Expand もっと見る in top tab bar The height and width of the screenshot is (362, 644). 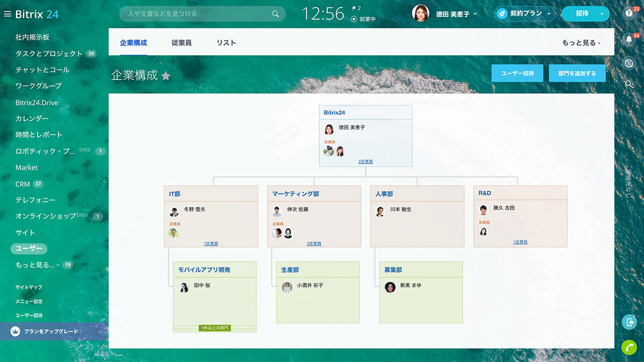click(581, 43)
